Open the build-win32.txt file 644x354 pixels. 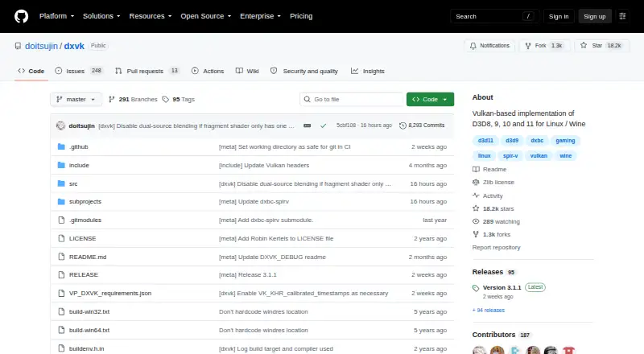point(89,311)
